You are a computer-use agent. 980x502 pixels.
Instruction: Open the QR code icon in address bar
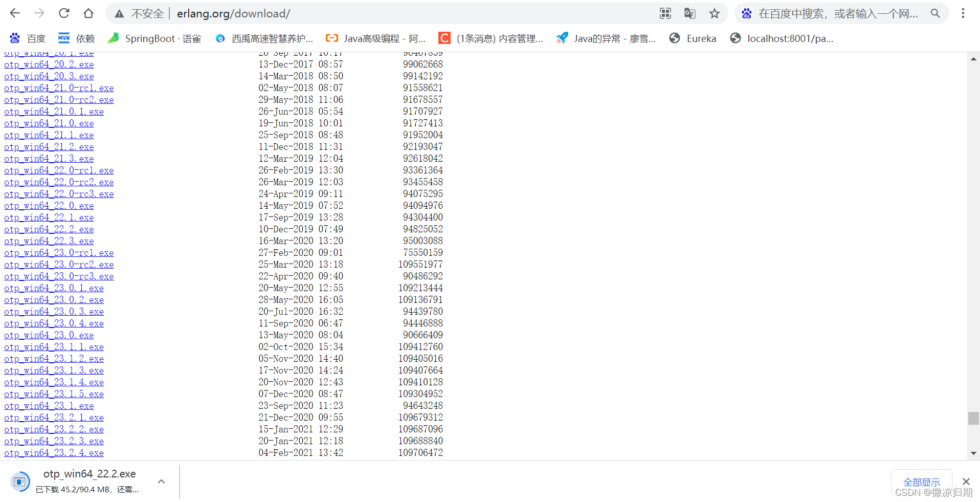click(665, 14)
